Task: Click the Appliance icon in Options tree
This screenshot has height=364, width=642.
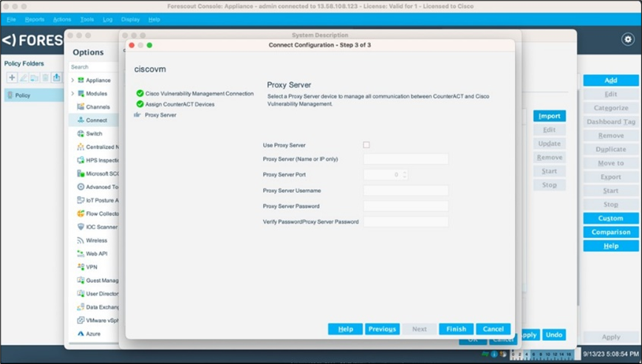Action: 81,80
